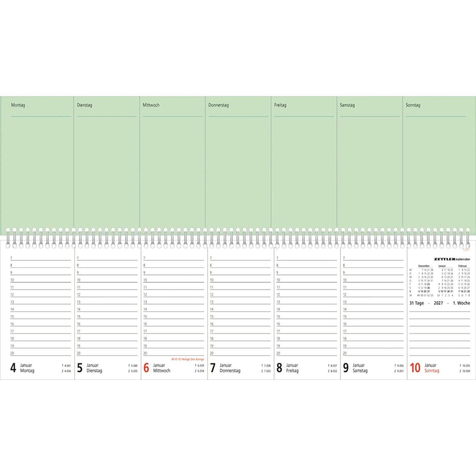The width and height of the screenshot is (476, 476).
Task: Click the red 'Sonntag' label beside 10
Action: coord(432,371)
